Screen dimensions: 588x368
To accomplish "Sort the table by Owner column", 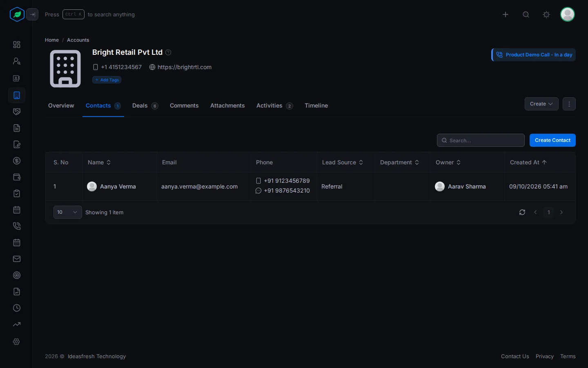I will (x=448, y=162).
